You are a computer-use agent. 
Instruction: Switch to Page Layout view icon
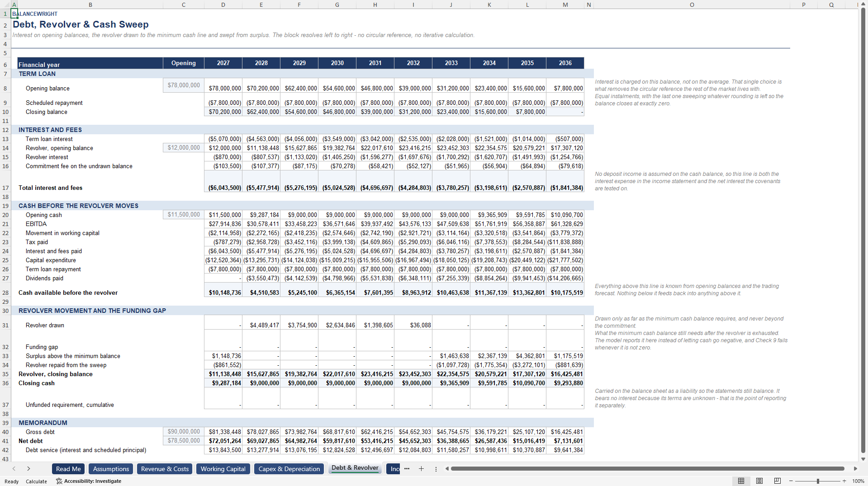click(x=759, y=481)
